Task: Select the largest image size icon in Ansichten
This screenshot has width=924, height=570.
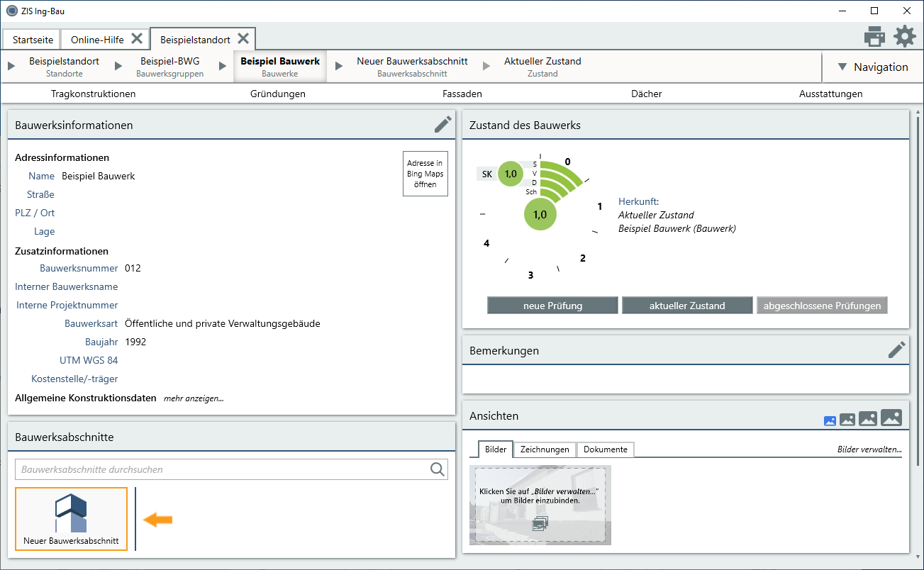Action: point(891,418)
